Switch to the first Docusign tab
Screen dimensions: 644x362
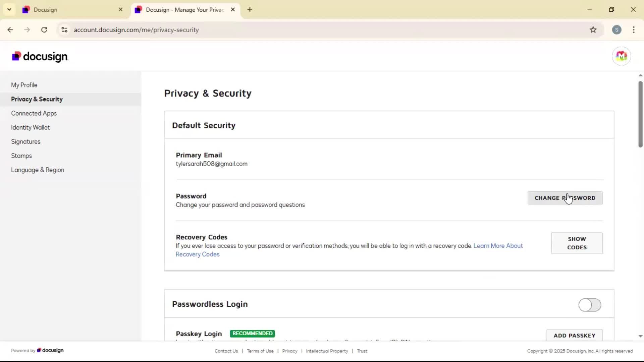72,10
